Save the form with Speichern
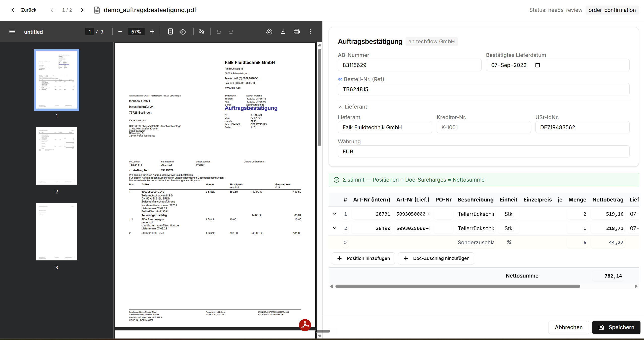Viewport: 644px width, 340px height. coord(616,327)
